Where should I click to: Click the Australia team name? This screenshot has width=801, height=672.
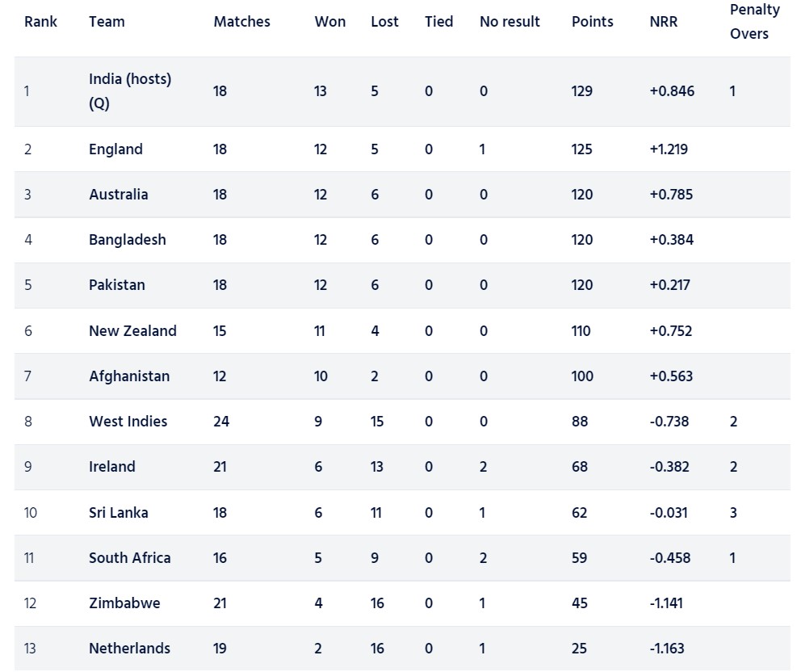(x=118, y=195)
